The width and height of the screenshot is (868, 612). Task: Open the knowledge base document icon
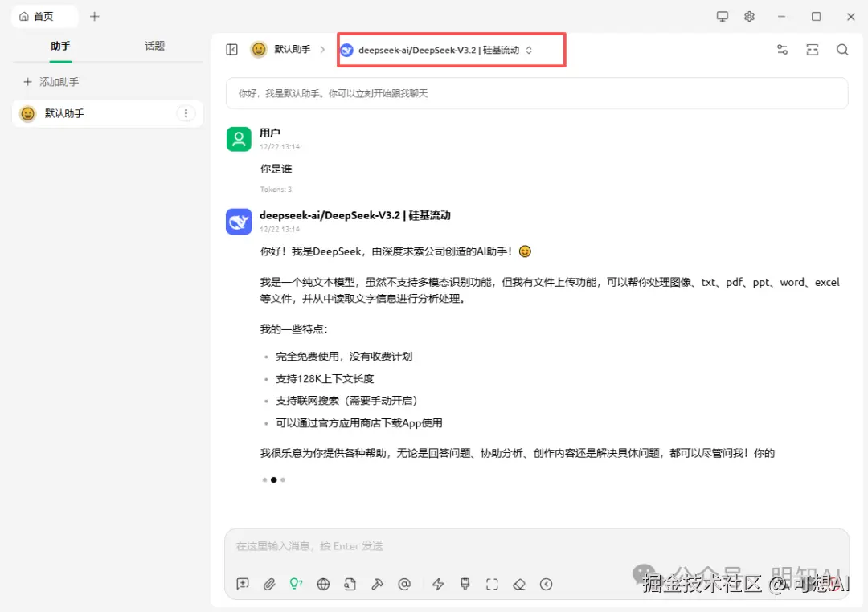point(350,584)
